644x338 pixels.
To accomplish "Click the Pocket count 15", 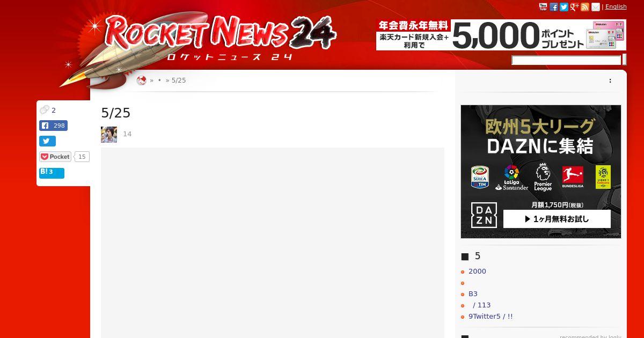I will tap(82, 157).
